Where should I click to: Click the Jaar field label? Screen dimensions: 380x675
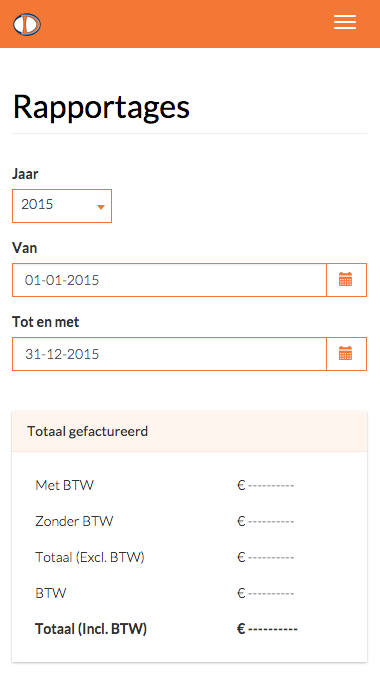pyautogui.click(x=25, y=174)
